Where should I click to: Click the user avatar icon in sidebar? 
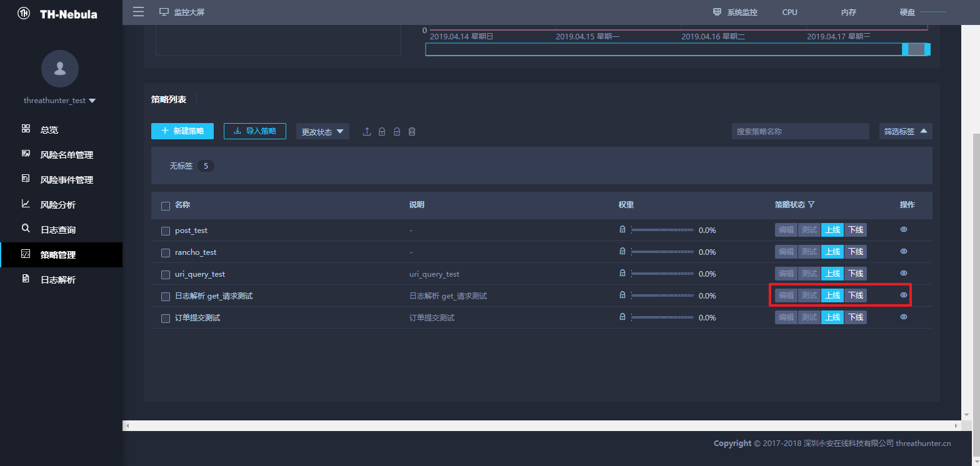coord(60,69)
